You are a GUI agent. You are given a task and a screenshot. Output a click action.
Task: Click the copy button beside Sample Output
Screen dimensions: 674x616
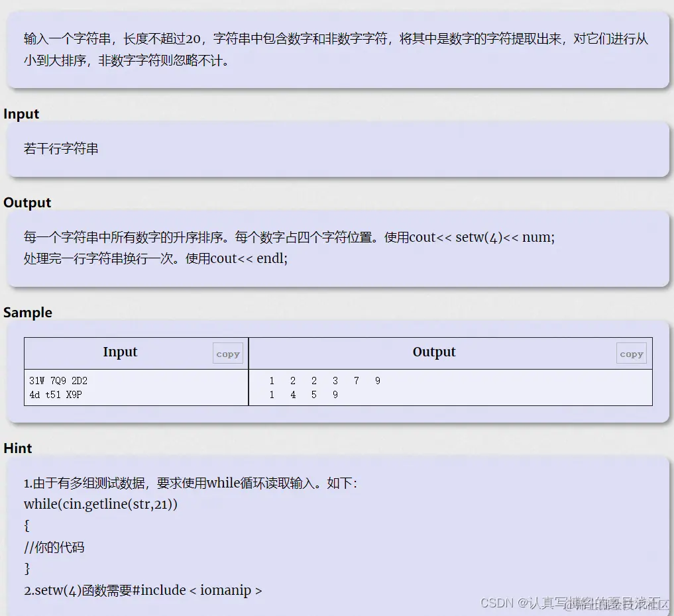[631, 353]
